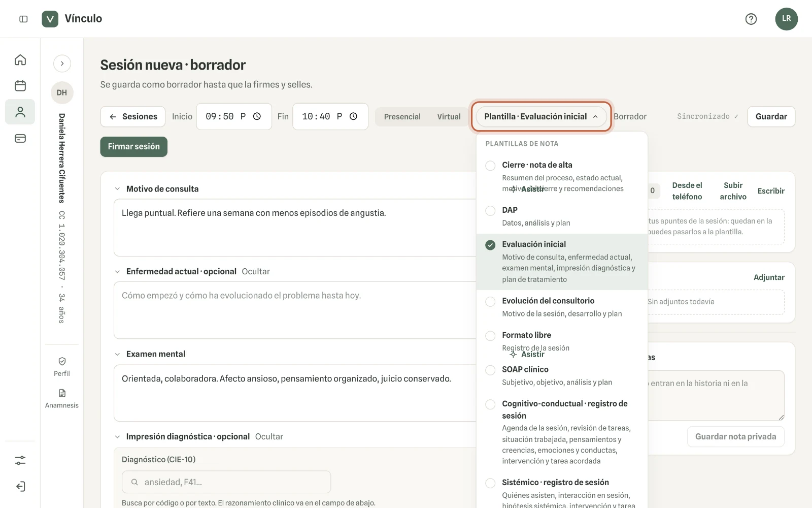Open the Fin time clock picker
The image size is (812, 508).
(x=354, y=116)
